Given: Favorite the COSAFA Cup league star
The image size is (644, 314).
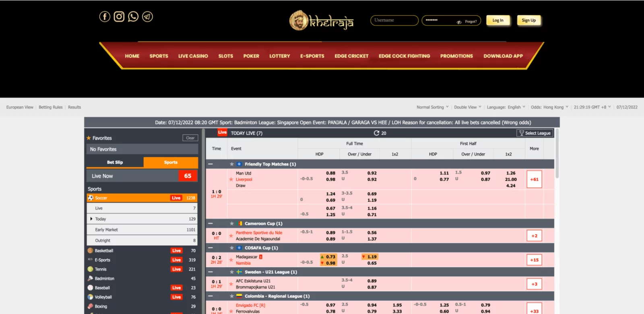Looking at the screenshot, I should (232, 248).
